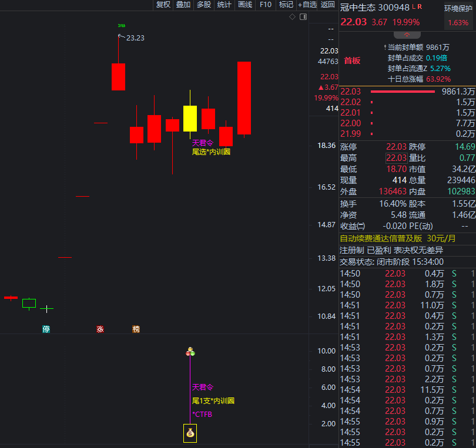Open the 统计 statistics menu
Screen dimensions: 476x448
(224, 5)
